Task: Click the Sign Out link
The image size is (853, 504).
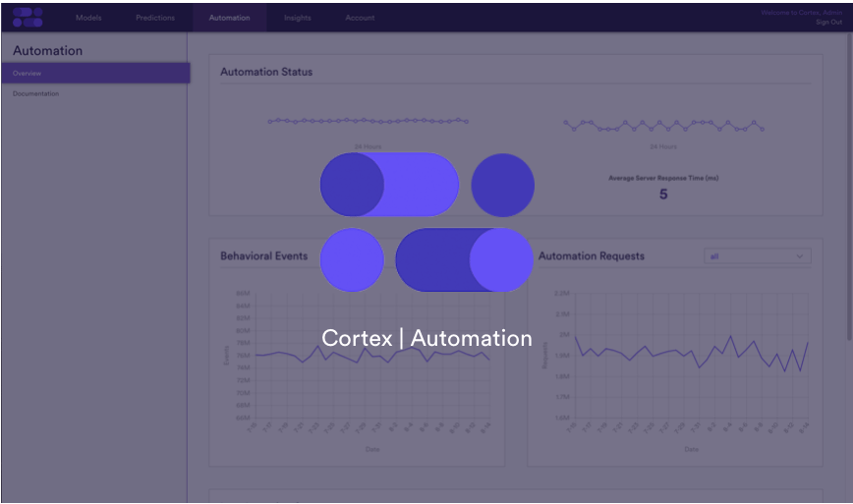Action: click(x=828, y=23)
